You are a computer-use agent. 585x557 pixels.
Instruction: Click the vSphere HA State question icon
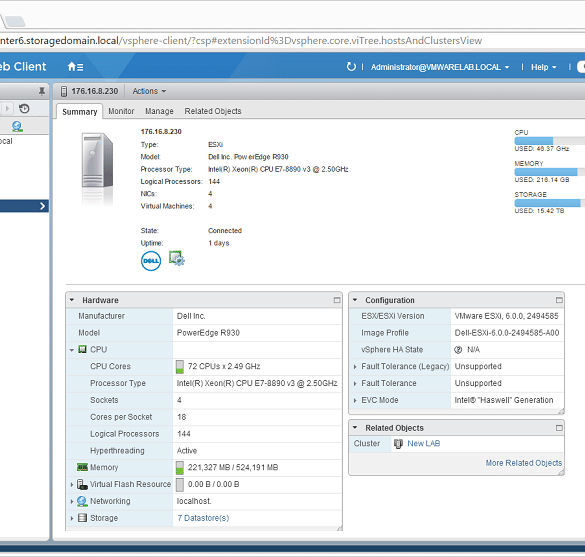click(x=458, y=350)
